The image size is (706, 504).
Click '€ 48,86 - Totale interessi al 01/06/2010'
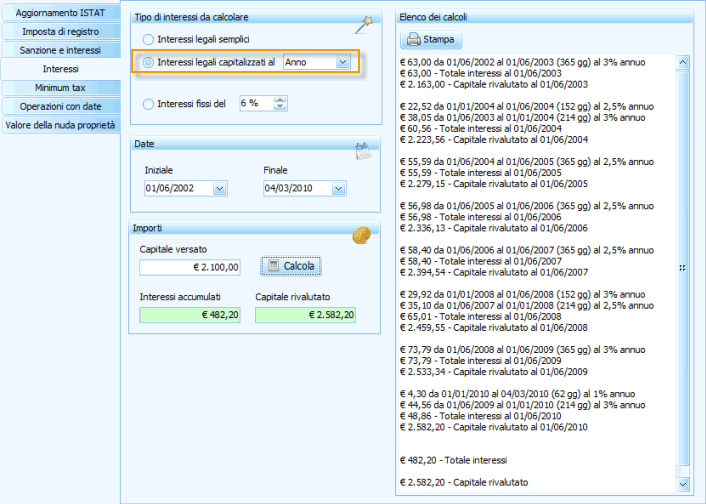pyautogui.click(x=480, y=416)
